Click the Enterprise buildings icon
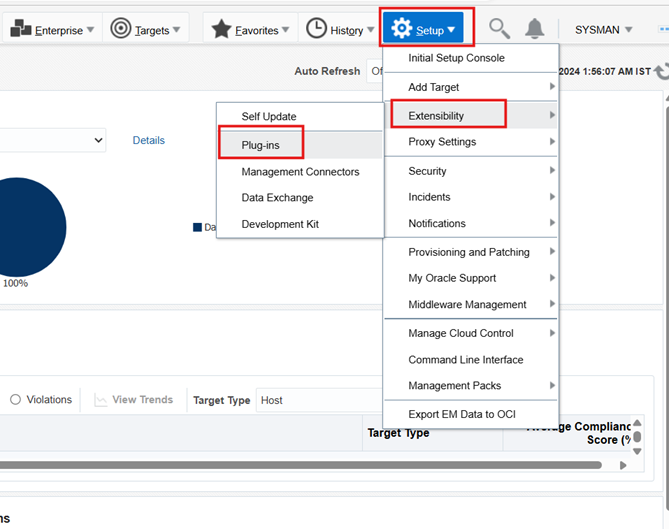 click(x=21, y=29)
